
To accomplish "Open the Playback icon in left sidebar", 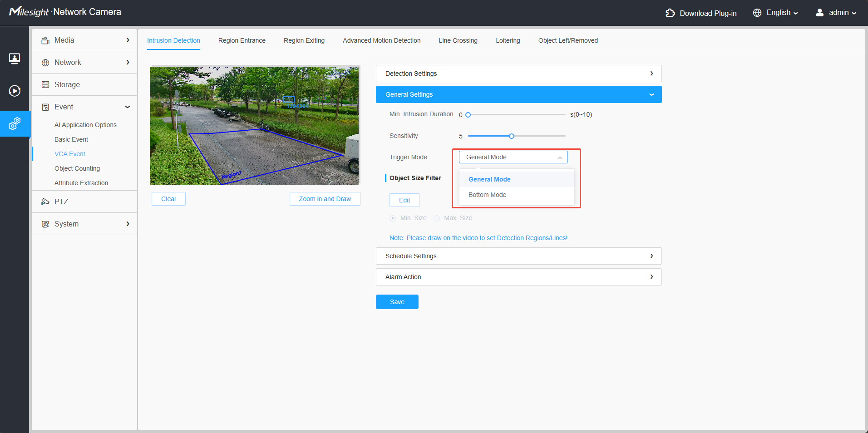I will [15, 91].
